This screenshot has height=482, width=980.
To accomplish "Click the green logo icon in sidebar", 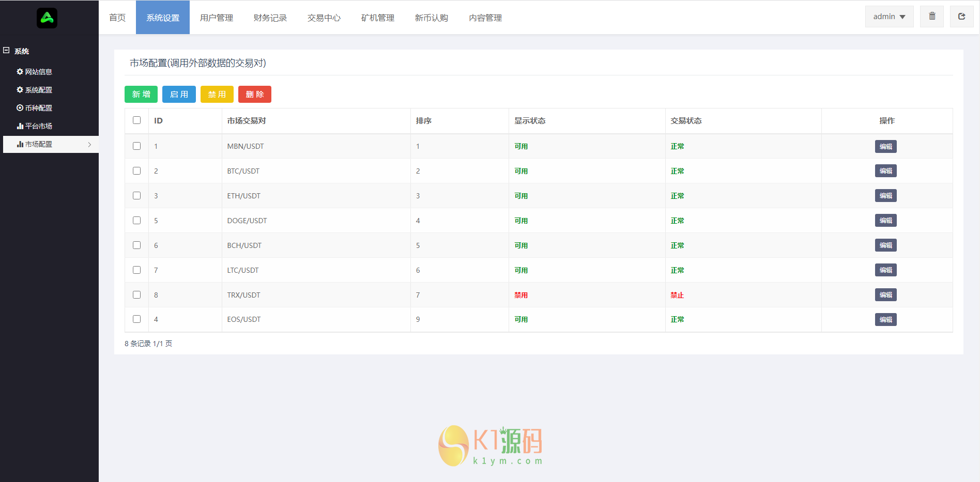I will 47,18.
